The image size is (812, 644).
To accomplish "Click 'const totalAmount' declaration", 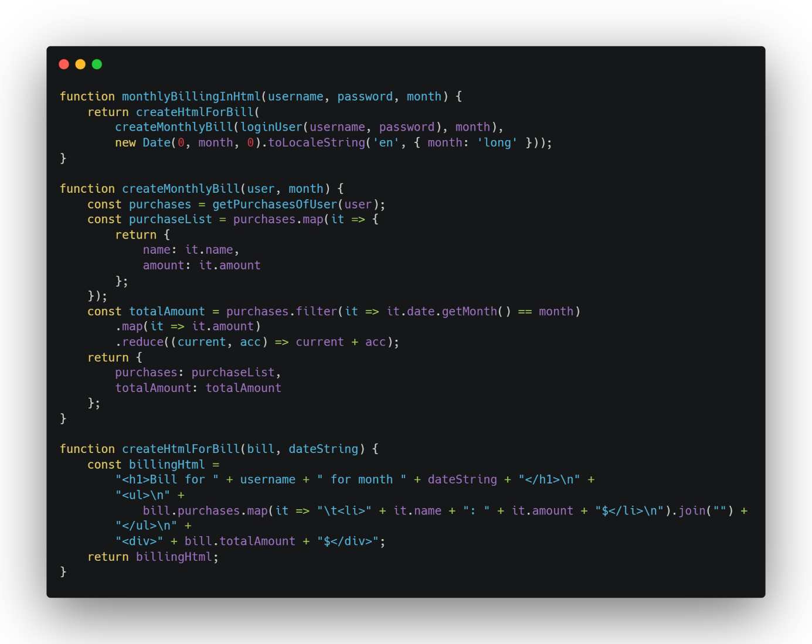I will click(146, 311).
